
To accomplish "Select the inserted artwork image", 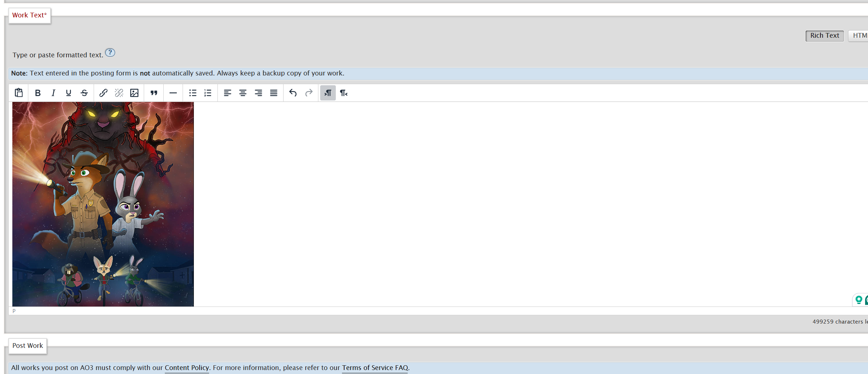I will pos(103,204).
